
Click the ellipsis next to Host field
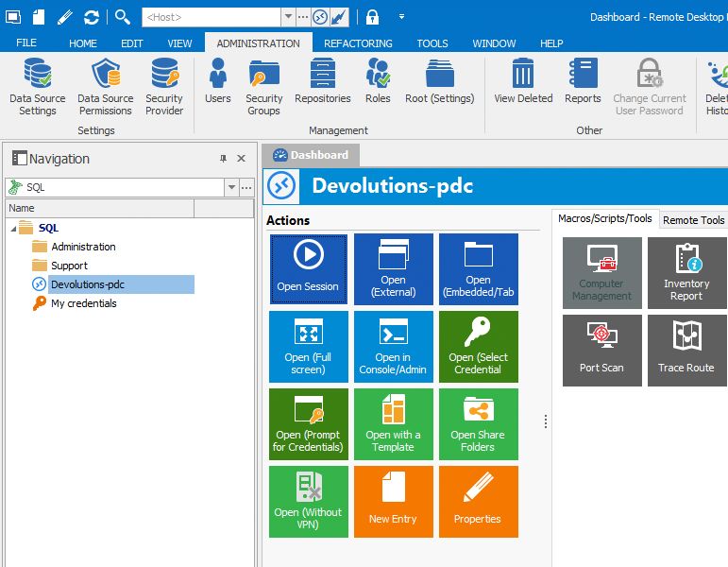[x=303, y=17]
